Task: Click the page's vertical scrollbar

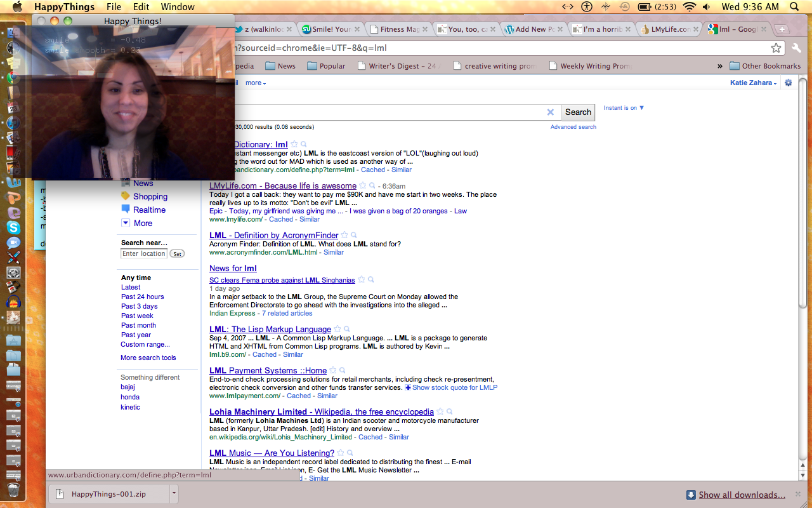Action: pyautogui.click(x=803, y=254)
